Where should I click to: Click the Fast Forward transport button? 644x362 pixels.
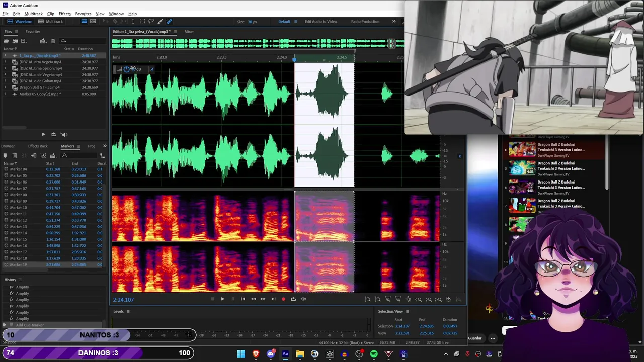(263, 299)
